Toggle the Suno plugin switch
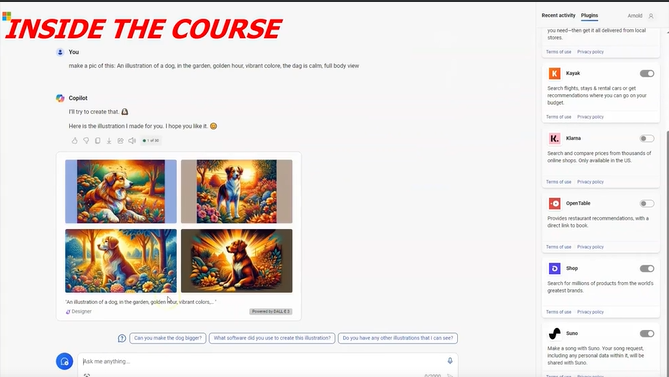This screenshot has width=669, height=377. [647, 334]
